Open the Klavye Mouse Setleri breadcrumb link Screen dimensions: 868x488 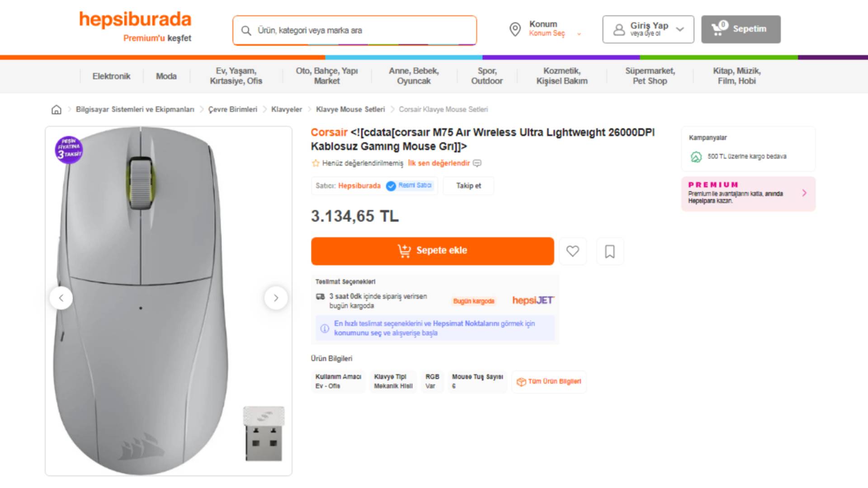pos(350,109)
